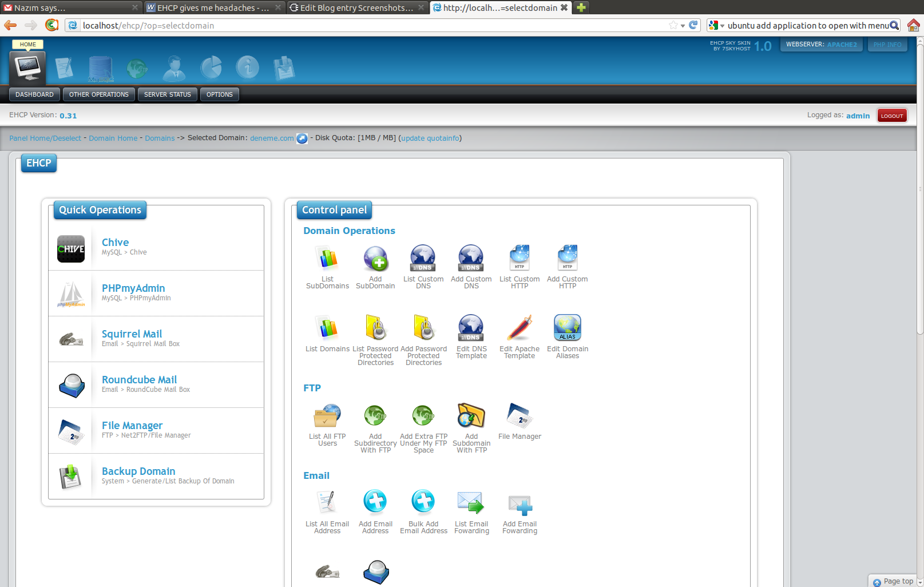Click the Add SubDomain icon
924x587 pixels.
[x=375, y=259]
